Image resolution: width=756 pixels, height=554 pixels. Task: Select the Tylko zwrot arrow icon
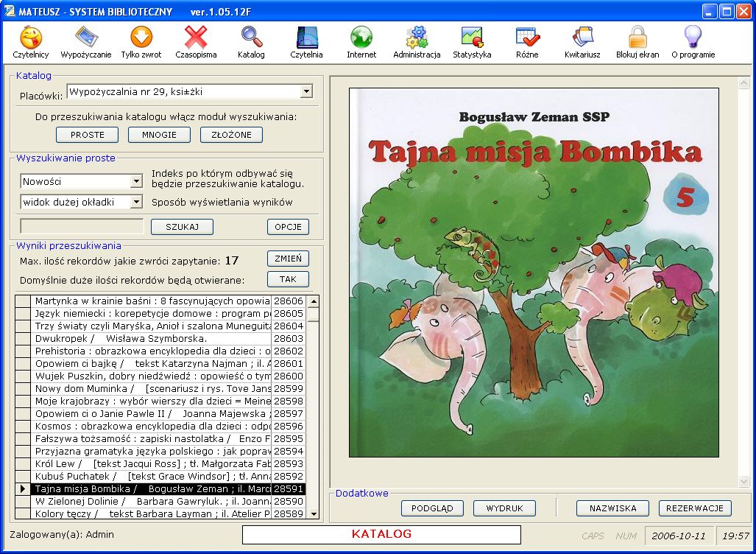141,38
